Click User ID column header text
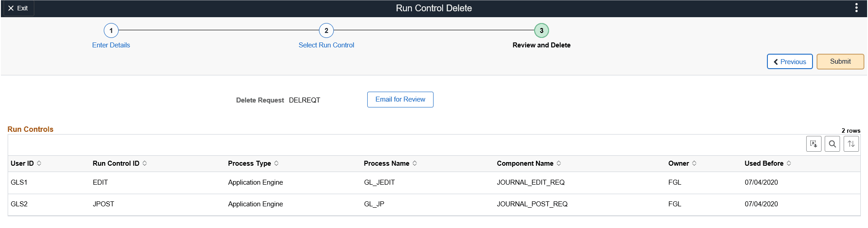 pos(22,163)
